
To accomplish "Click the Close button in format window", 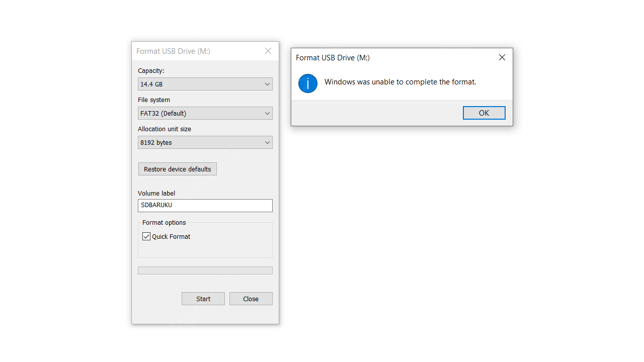I will click(x=251, y=299).
